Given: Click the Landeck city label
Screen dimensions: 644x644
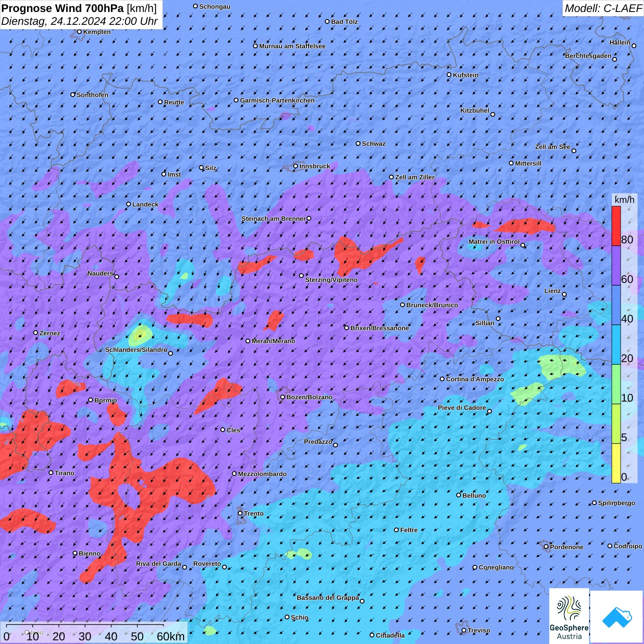Looking at the screenshot, I should pyautogui.click(x=145, y=204).
